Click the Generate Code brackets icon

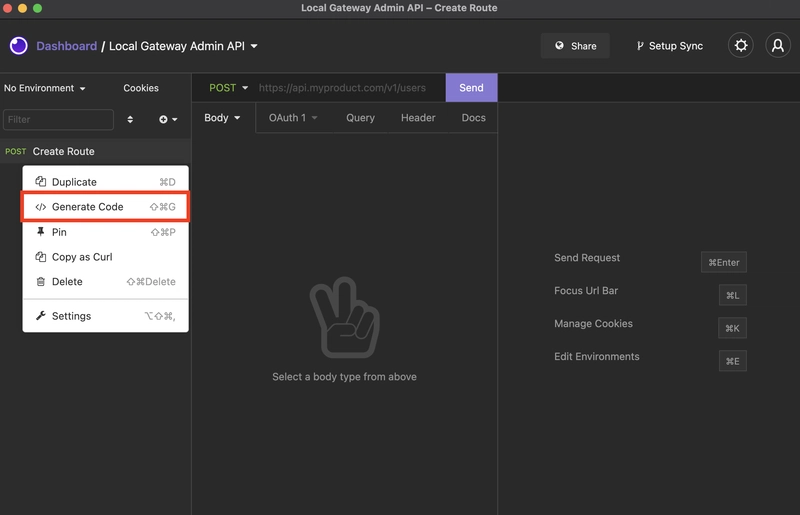click(40, 207)
